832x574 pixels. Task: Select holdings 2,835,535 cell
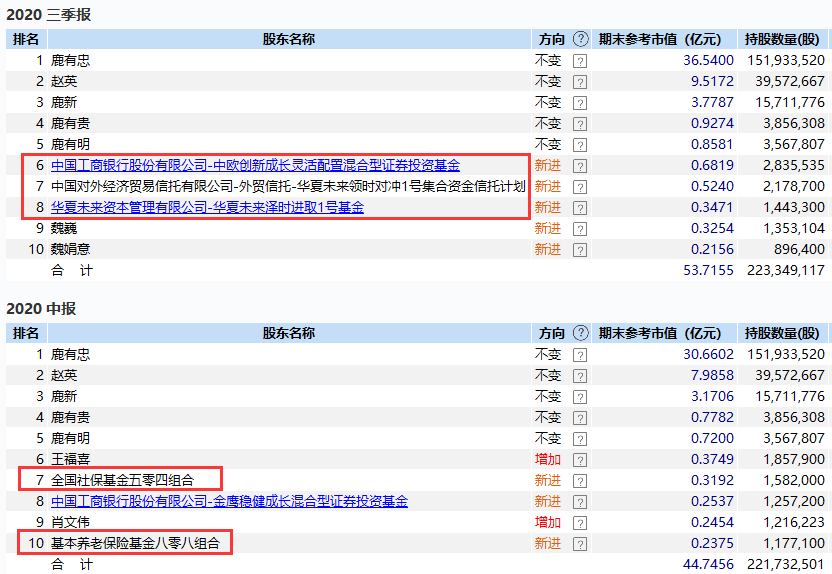794,166
